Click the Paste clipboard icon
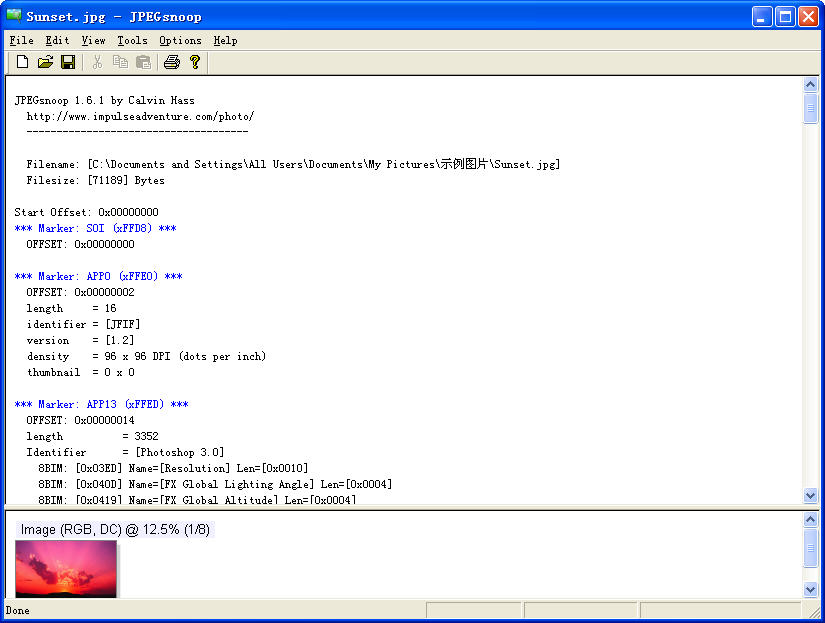This screenshot has width=825, height=623. click(143, 62)
